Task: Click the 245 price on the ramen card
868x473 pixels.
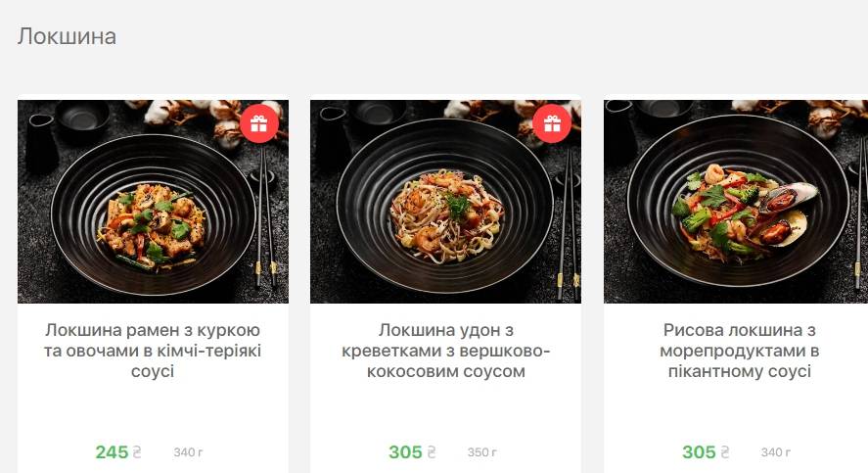Action: tap(112, 452)
